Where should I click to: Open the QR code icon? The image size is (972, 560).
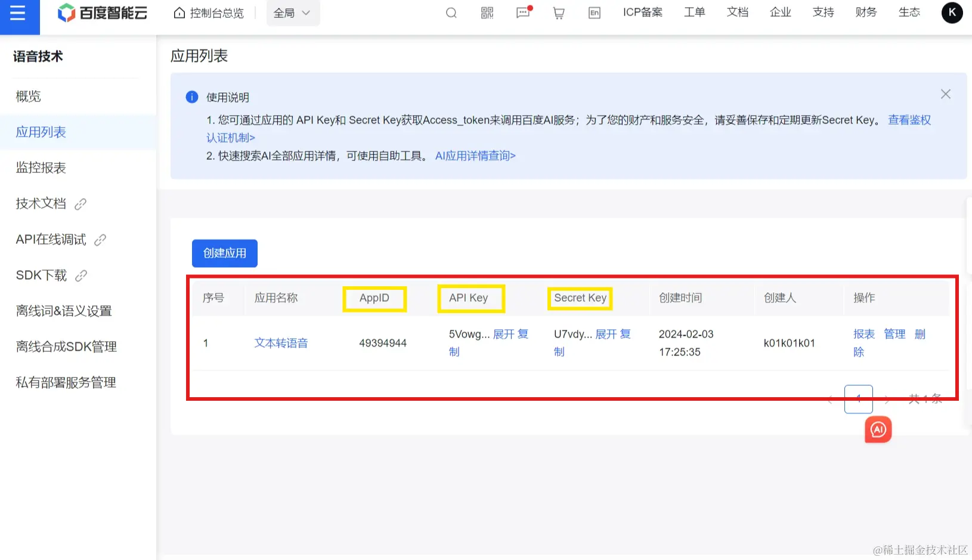pos(487,13)
